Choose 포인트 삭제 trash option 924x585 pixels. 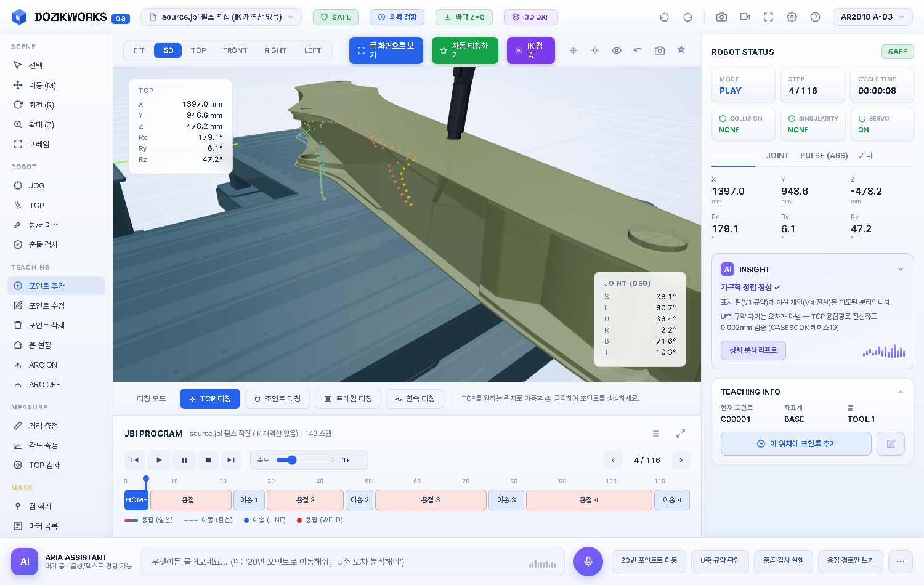coord(56,325)
